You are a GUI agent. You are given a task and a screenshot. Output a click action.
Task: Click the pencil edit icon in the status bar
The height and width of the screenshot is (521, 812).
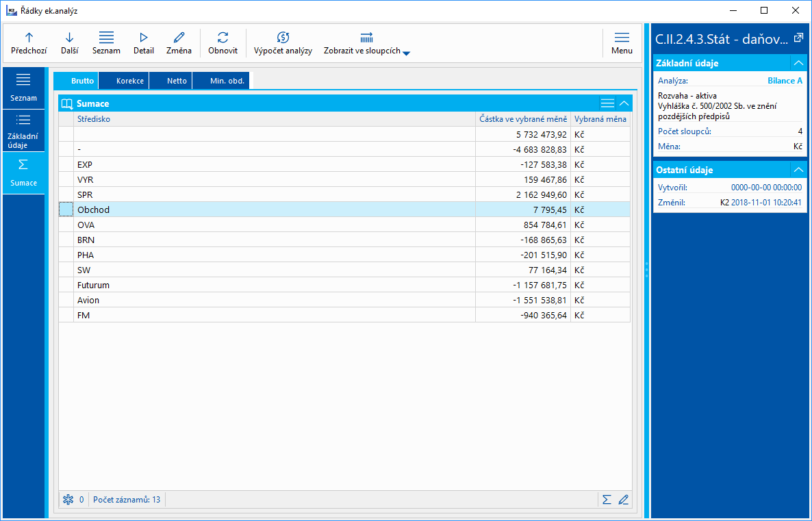click(624, 500)
